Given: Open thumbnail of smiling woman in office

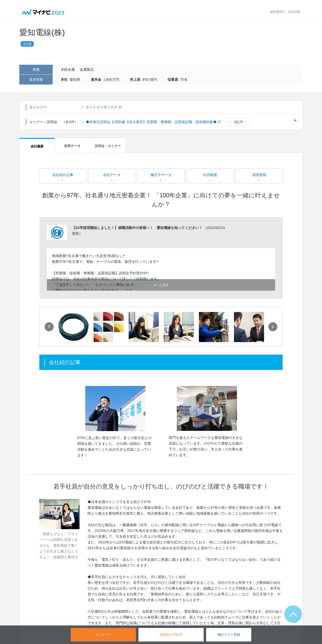Looking at the screenshot, I should coord(179,327).
